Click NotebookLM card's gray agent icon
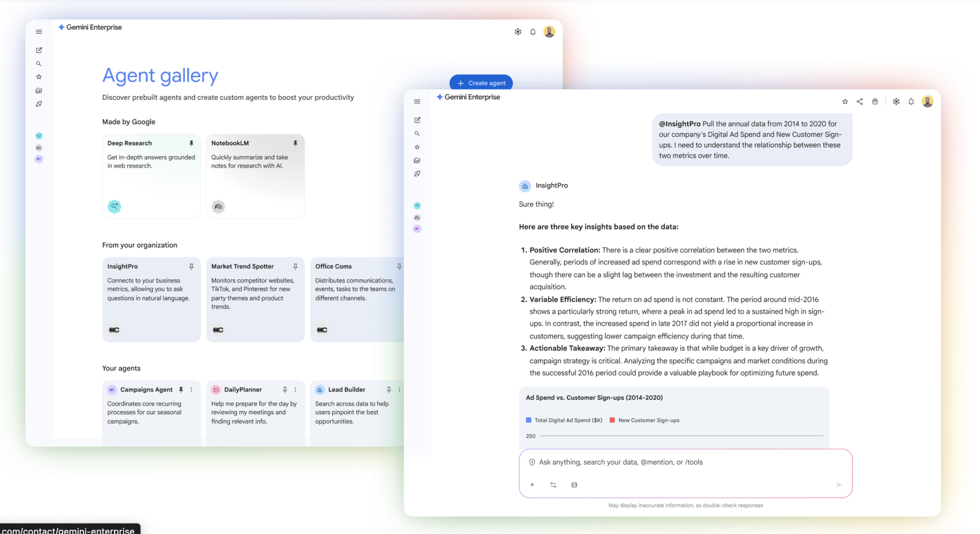 pos(218,206)
